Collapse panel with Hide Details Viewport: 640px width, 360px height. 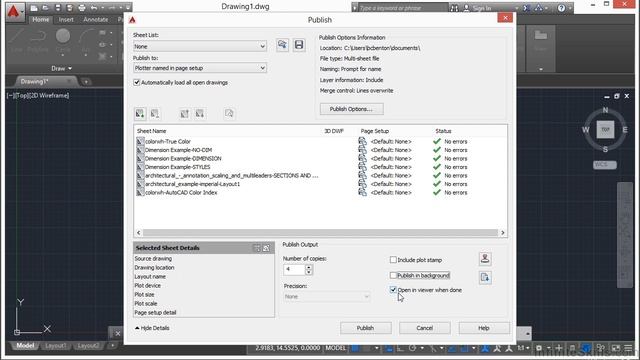click(152, 328)
